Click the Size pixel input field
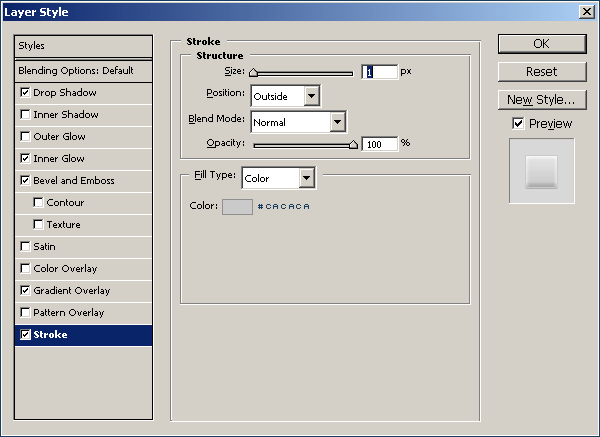The height and width of the screenshot is (437, 600). coord(379,72)
